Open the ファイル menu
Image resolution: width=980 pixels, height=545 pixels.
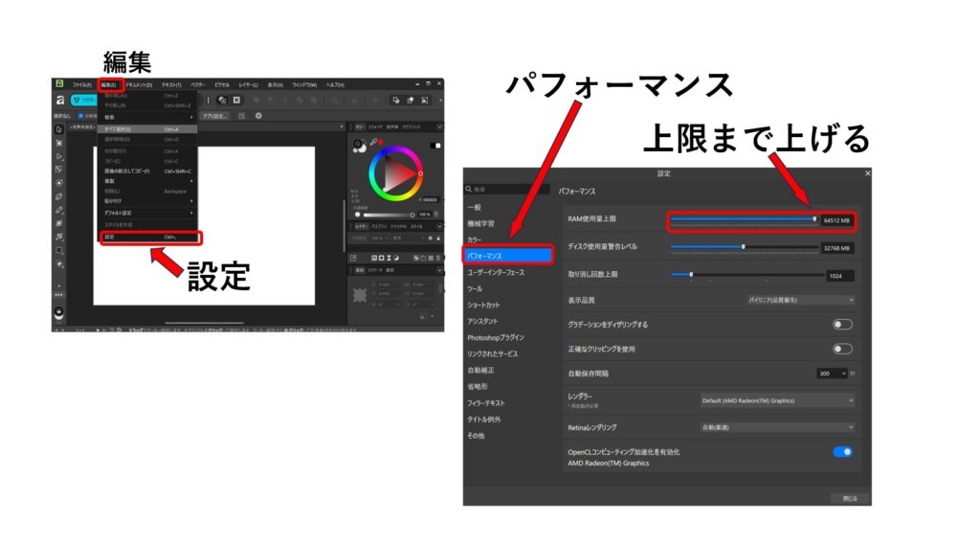(82, 84)
